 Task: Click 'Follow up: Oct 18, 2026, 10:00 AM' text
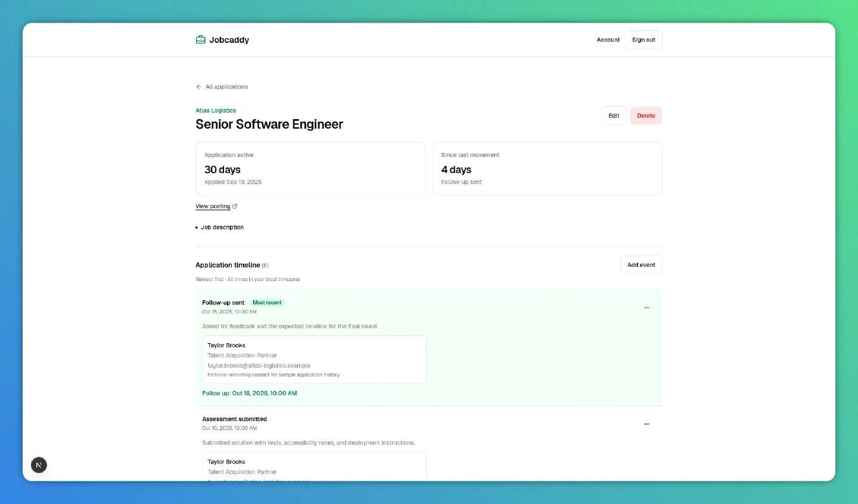pos(249,393)
